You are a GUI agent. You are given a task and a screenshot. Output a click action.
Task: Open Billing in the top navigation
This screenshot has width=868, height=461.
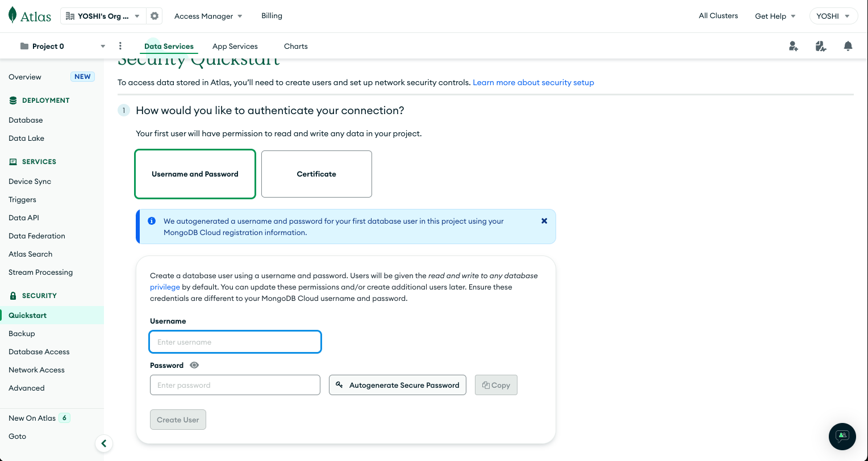click(272, 16)
